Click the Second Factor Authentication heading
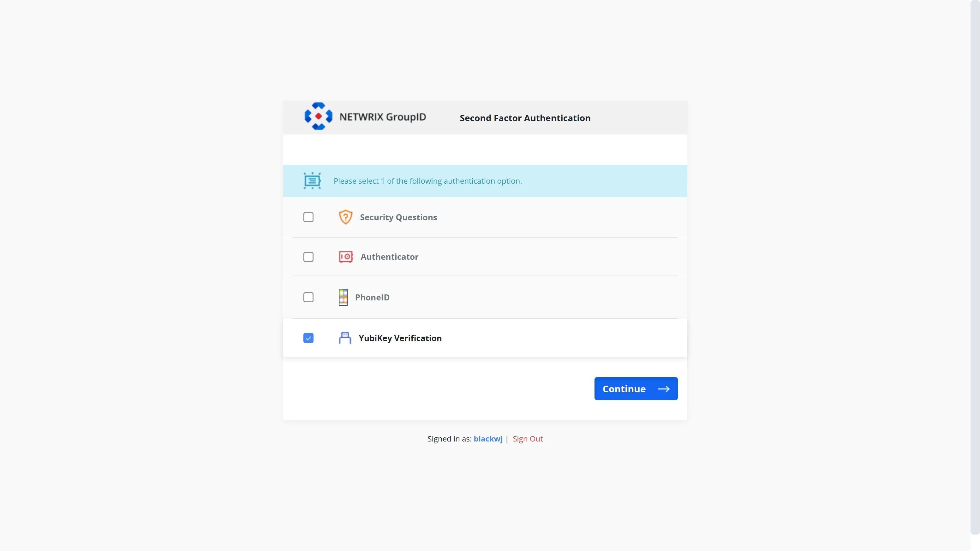This screenshot has width=980, height=551. tap(525, 118)
